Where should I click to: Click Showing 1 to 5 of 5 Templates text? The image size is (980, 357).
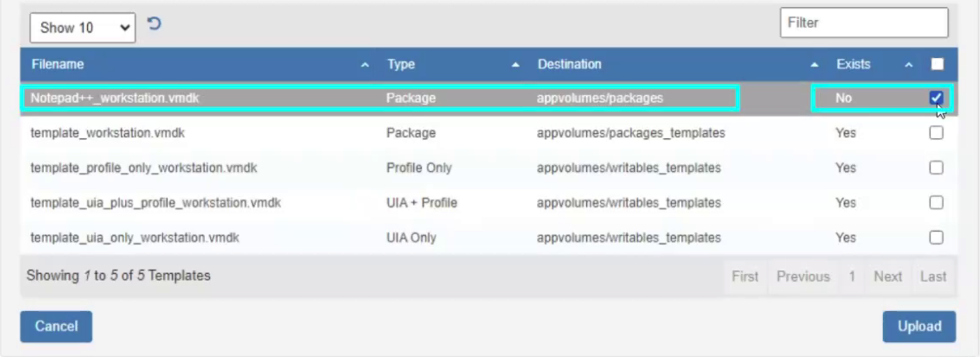pos(118,275)
